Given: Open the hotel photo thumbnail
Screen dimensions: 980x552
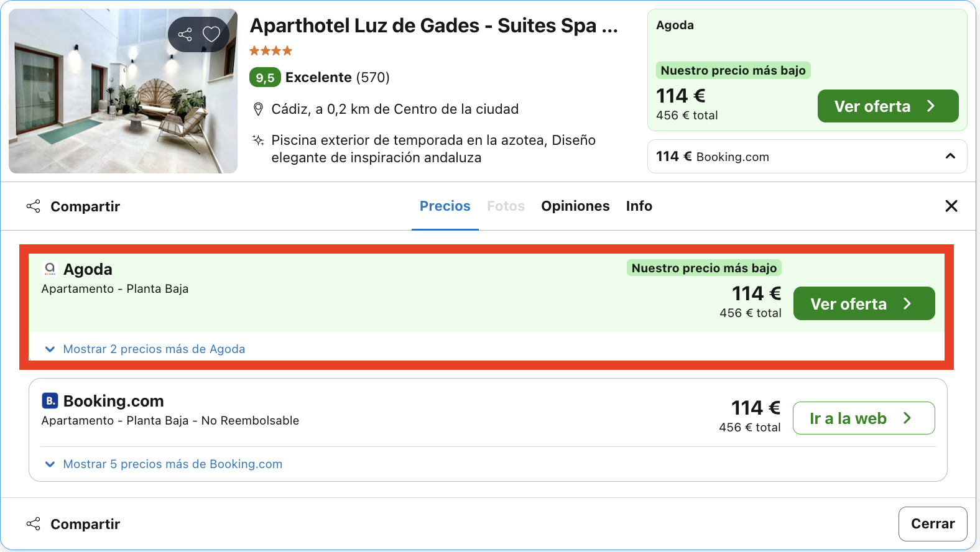Looking at the screenshot, I should tap(123, 91).
